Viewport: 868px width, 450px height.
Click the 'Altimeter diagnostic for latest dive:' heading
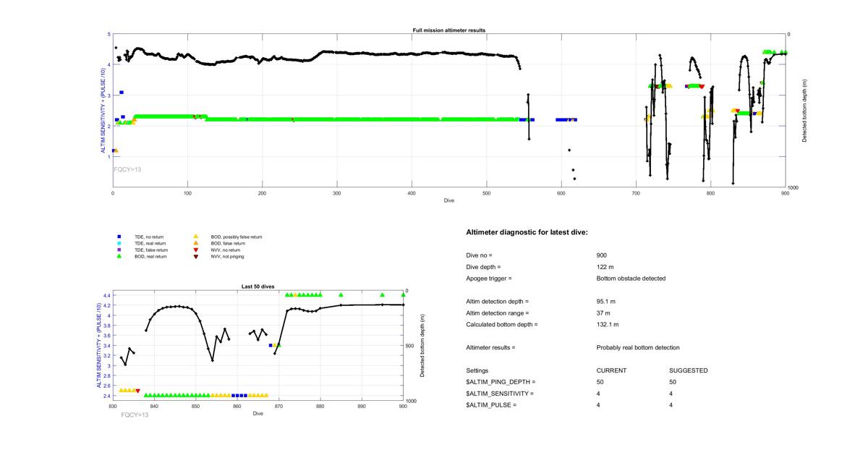click(527, 232)
